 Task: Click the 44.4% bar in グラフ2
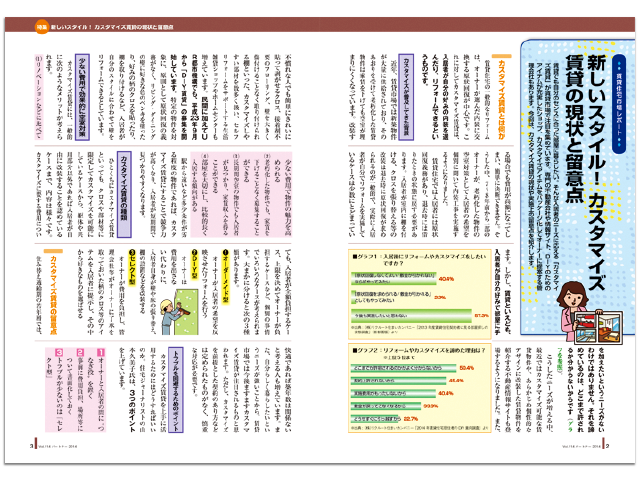click(x=398, y=380)
